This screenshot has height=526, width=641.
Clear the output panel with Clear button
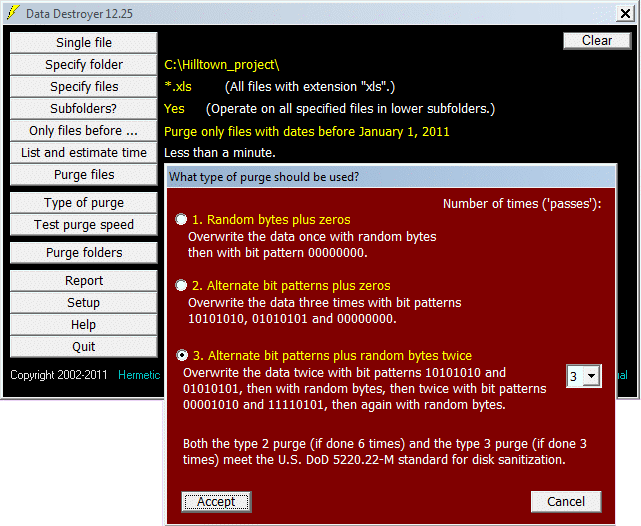(597, 41)
